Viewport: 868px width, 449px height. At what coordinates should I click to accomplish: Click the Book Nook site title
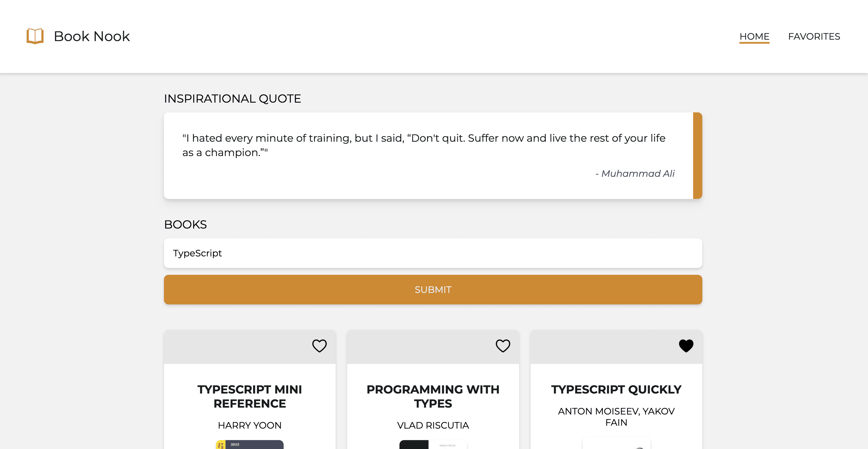point(92,37)
